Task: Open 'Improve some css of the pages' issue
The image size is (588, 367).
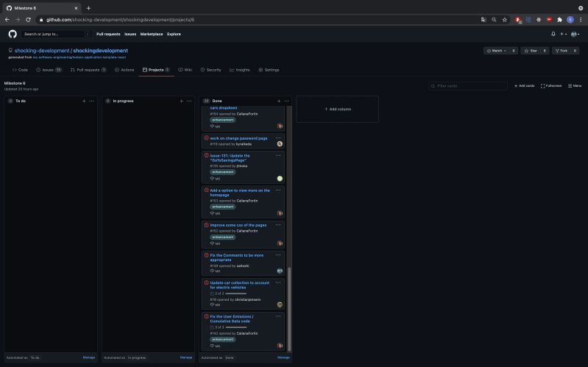Action: [238, 225]
